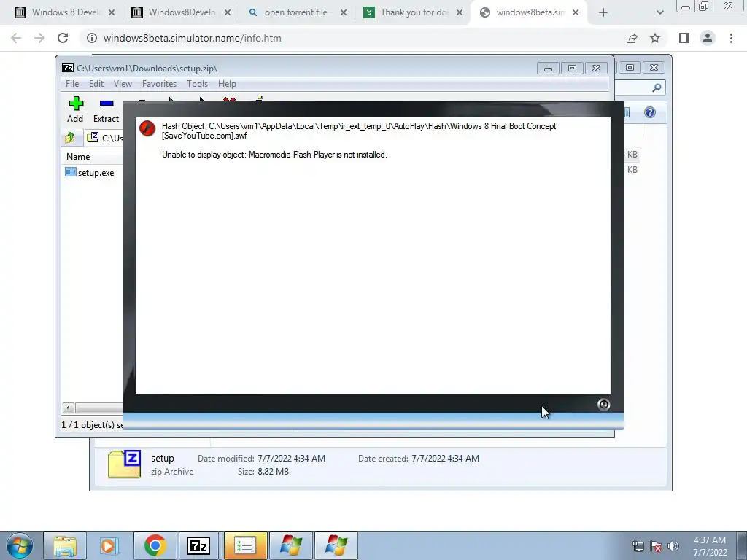Open the Chrome profile icon

708,38
